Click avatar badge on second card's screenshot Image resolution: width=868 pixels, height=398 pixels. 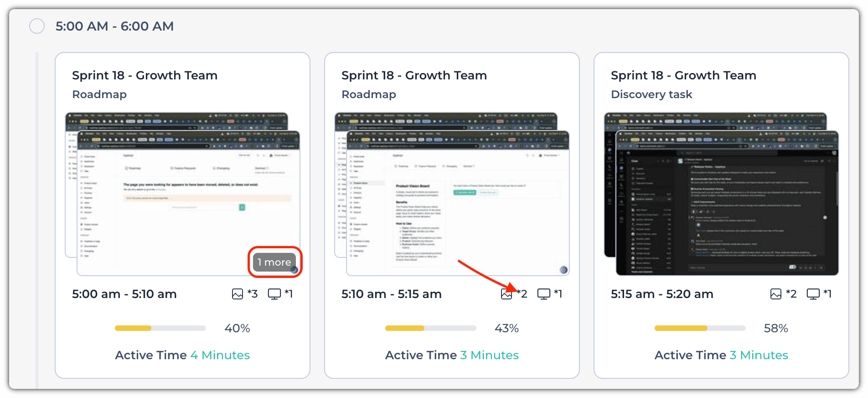(563, 270)
